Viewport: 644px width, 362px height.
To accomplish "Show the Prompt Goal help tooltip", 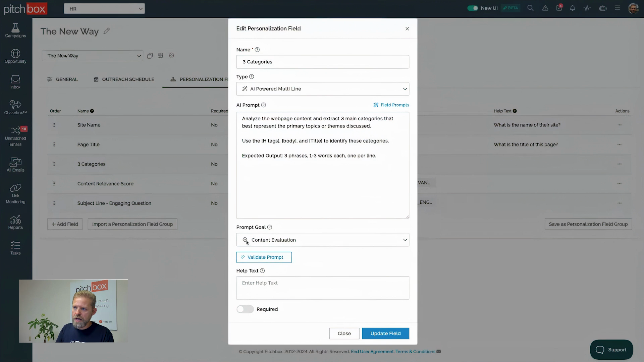I will click(x=269, y=227).
